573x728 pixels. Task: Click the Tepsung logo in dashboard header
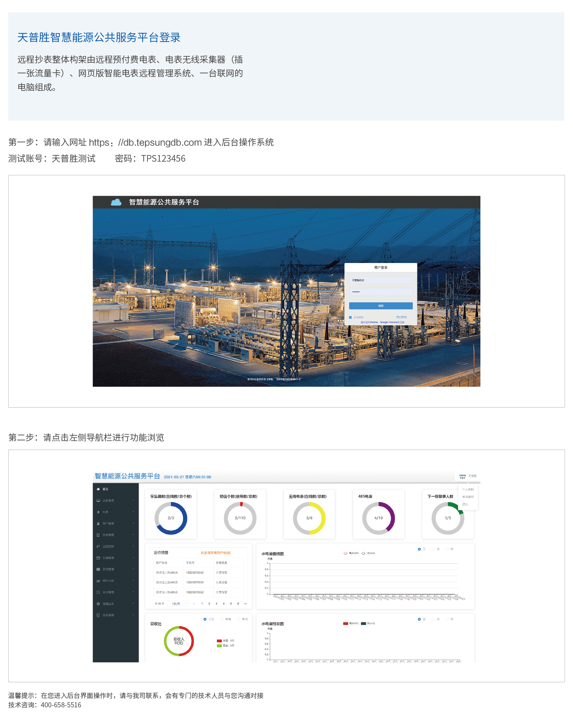(x=463, y=476)
